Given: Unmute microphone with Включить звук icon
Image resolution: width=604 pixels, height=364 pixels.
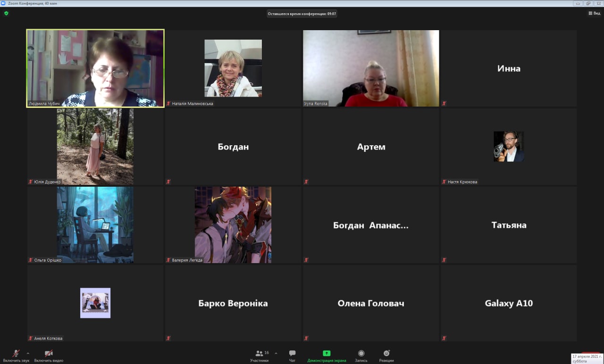Looking at the screenshot, I should [x=16, y=354].
